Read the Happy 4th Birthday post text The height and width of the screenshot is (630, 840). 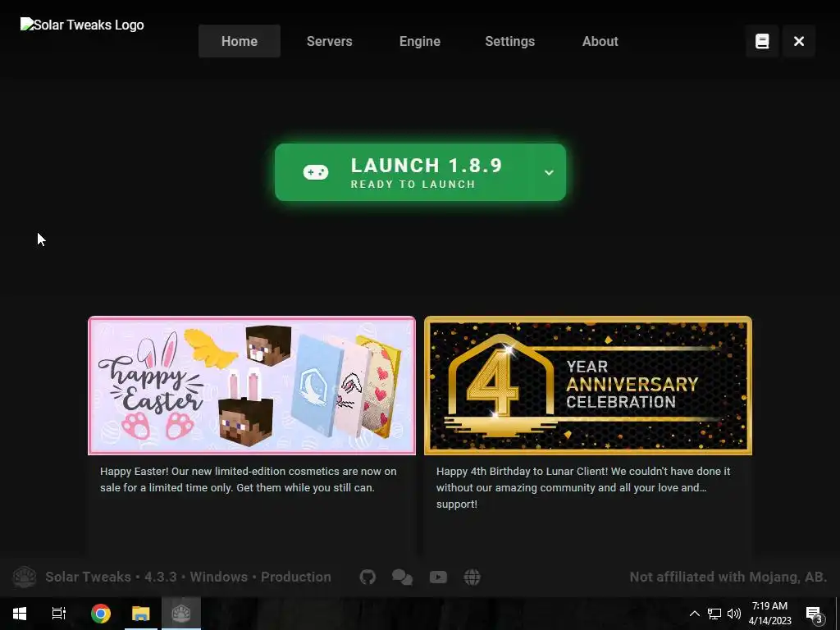coord(583,487)
